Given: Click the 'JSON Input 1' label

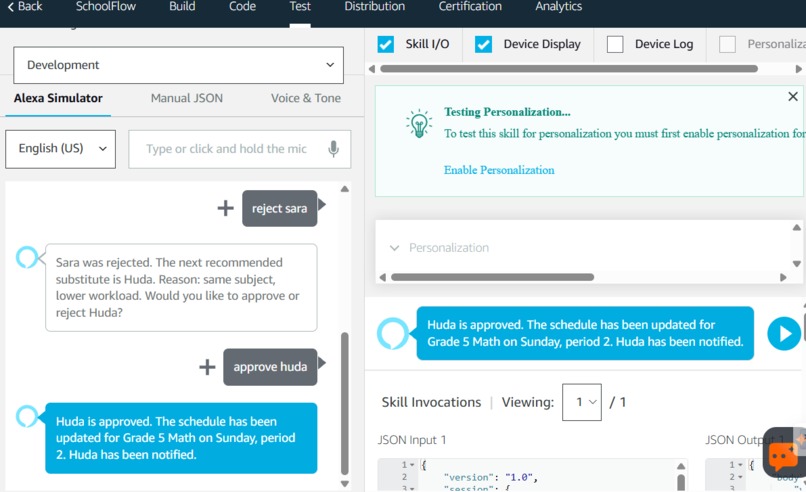Looking at the screenshot, I should coord(412,440).
